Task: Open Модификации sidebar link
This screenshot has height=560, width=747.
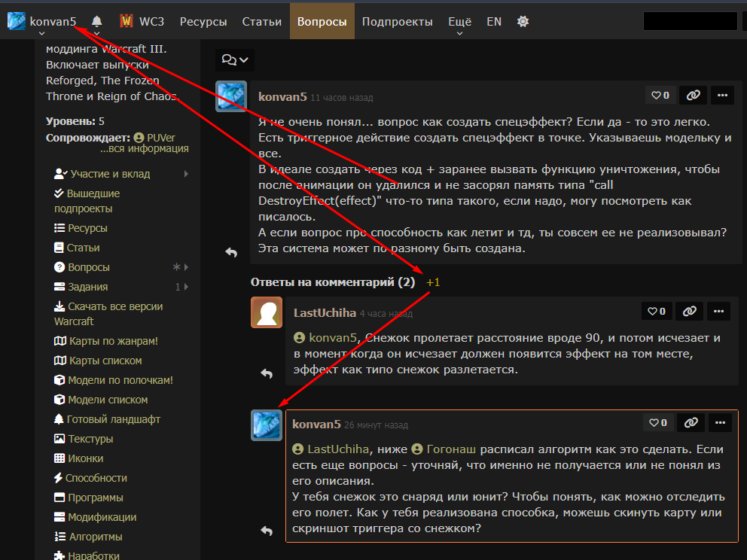Action: [x=102, y=516]
